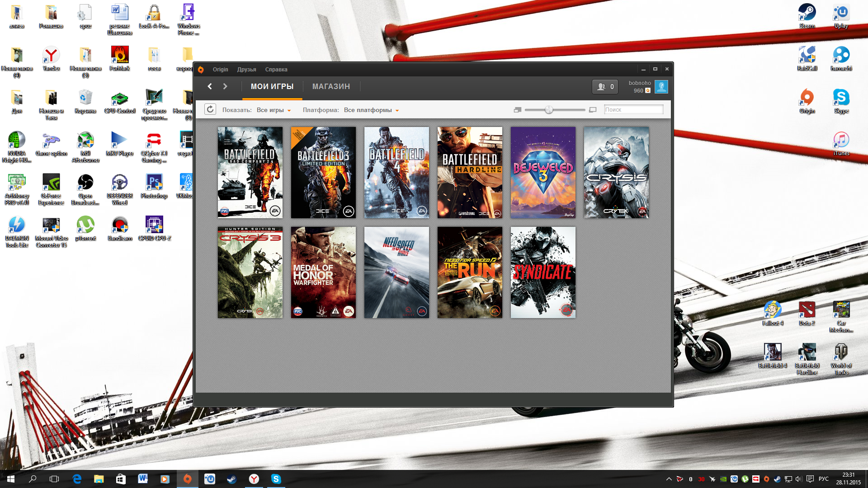Click the large tile size icon
Image resolution: width=868 pixels, height=488 pixels.
[x=593, y=110]
